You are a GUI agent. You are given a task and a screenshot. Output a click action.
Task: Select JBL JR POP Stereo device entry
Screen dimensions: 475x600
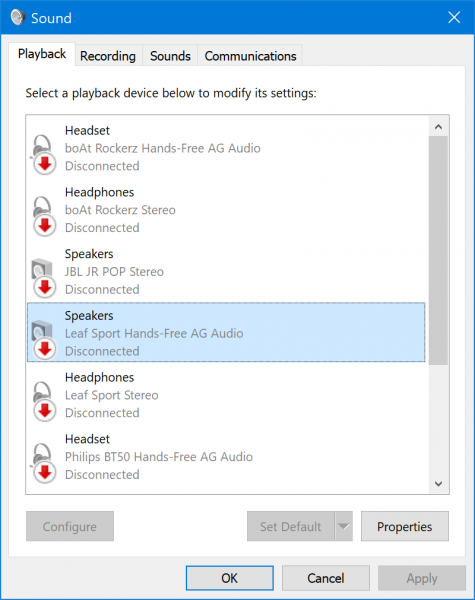[x=226, y=271]
